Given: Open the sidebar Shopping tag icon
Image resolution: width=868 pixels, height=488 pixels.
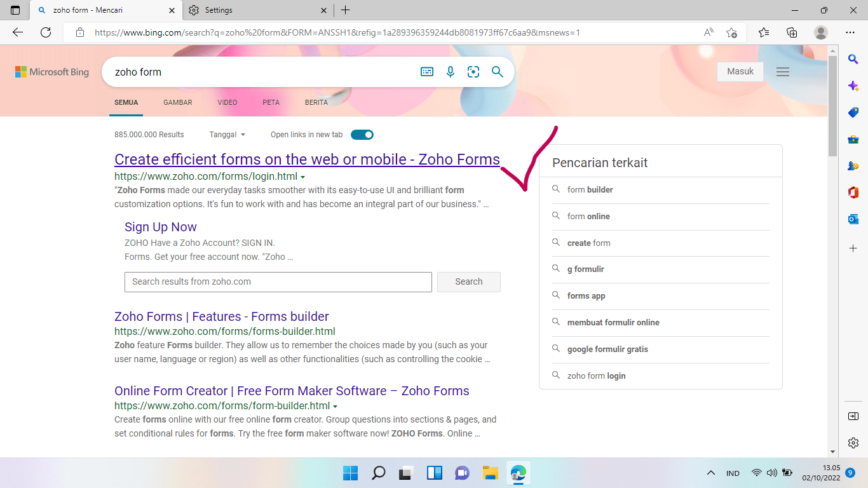Looking at the screenshot, I should point(853,112).
